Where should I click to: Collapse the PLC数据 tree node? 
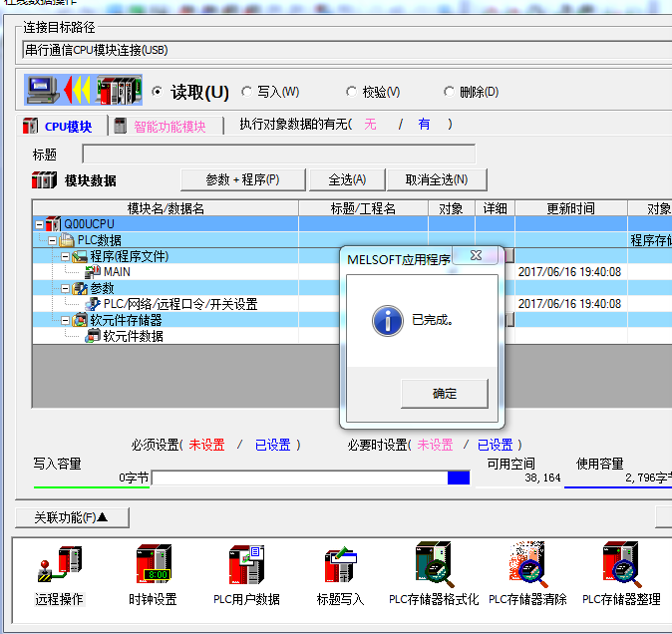52,240
